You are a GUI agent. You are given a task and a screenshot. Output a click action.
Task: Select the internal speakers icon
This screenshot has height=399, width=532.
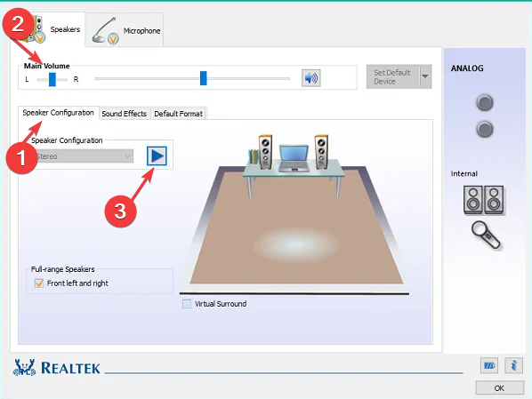483,200
